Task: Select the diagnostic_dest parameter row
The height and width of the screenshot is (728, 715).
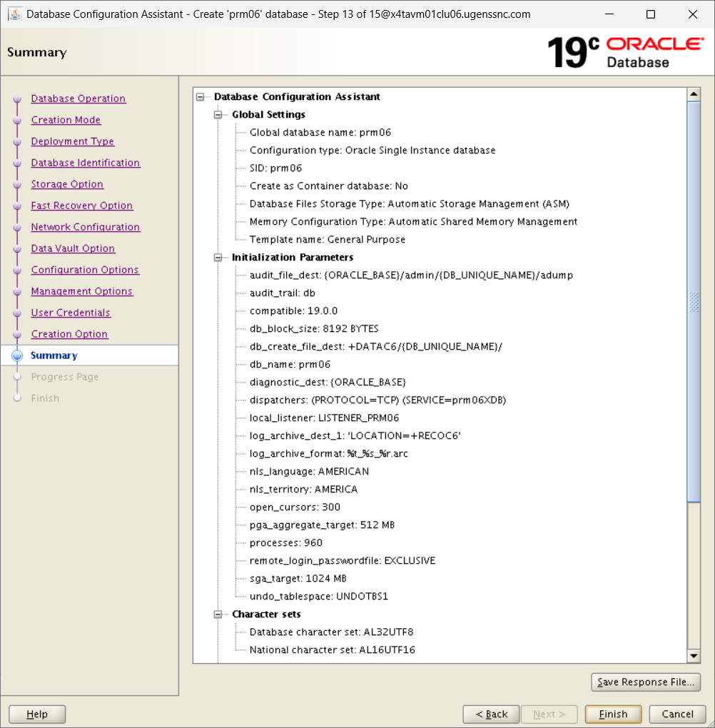Action: point(328,383)
